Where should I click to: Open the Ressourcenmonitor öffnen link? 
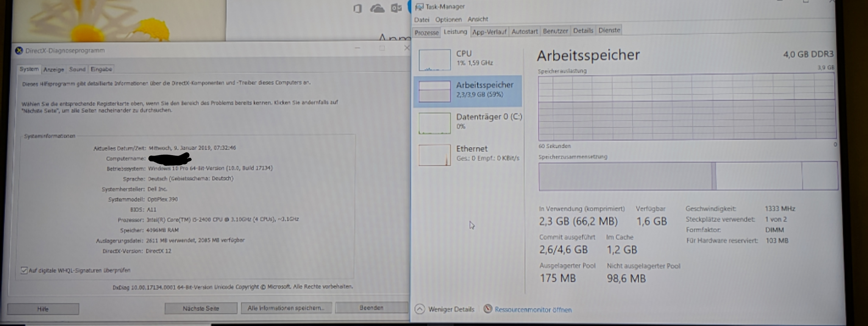tap(533, 310)
